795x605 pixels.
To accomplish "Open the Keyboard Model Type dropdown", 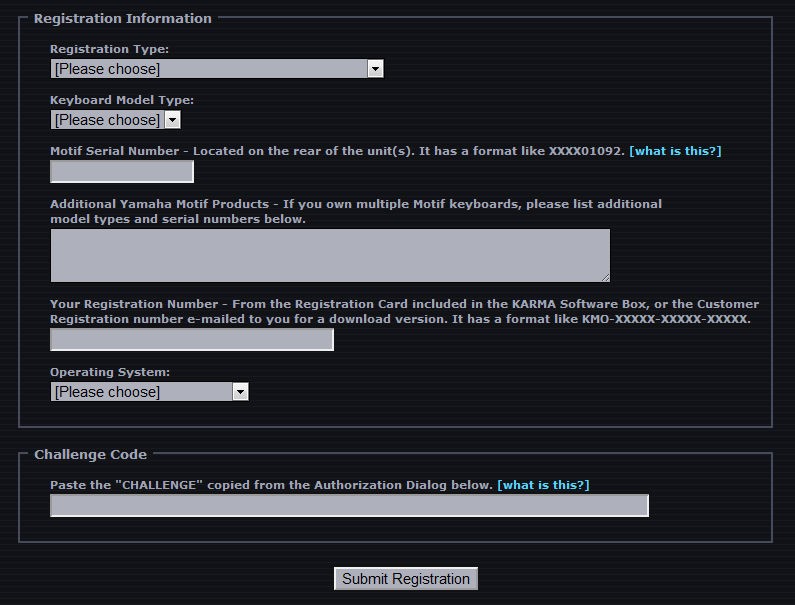I will (108, 120).
